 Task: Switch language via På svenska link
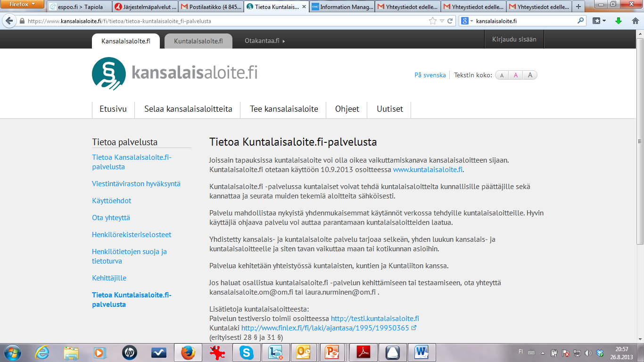(430, 75)
